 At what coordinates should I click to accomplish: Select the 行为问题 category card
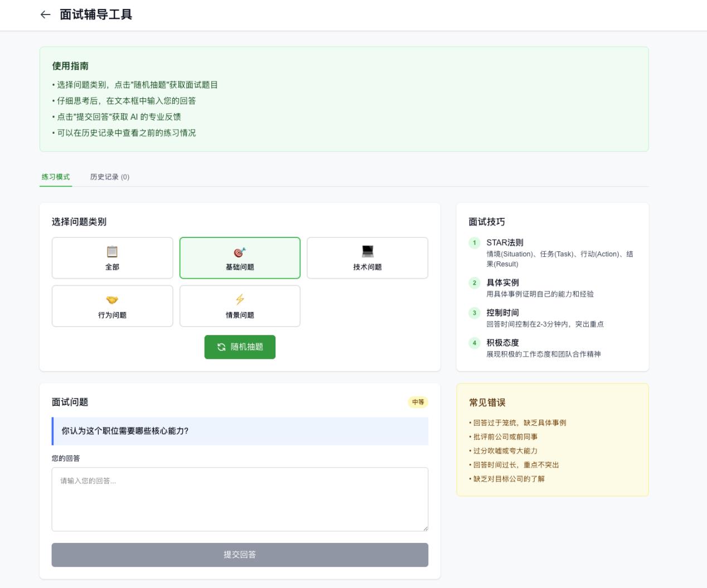click(x=112, y=306)
